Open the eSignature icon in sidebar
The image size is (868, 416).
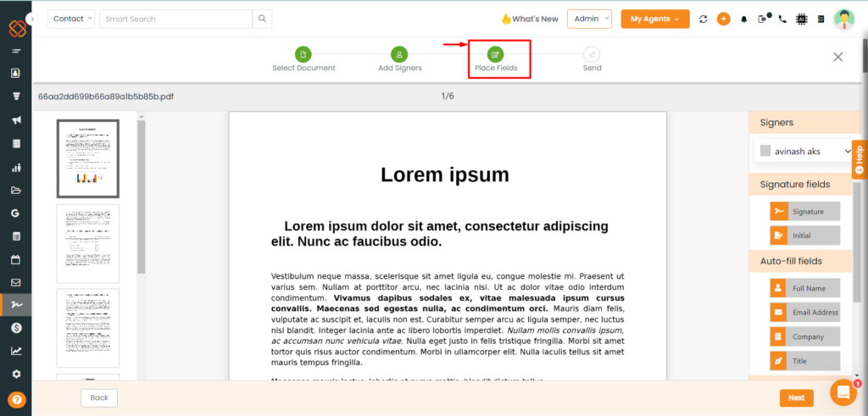[x=16, y=305]
